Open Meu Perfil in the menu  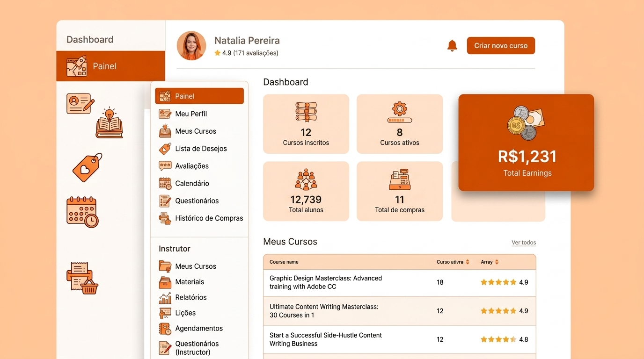click(190, 114)
